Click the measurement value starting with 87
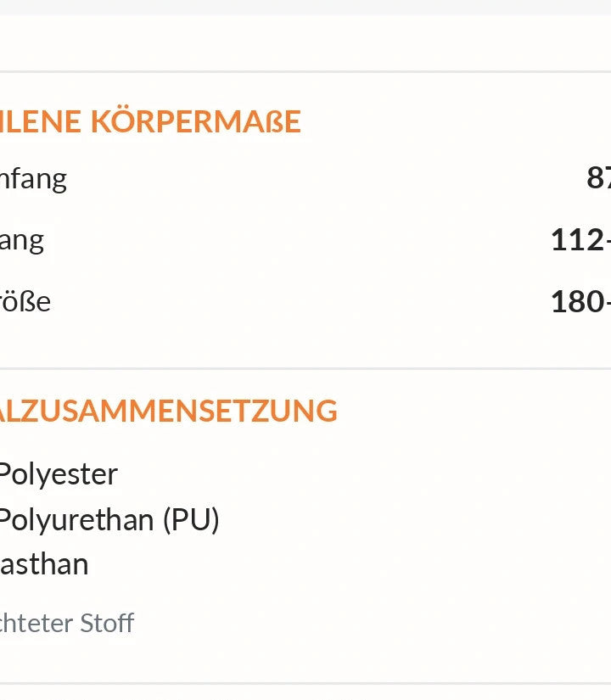The image size is (611, 700). (x=599, y=177)
